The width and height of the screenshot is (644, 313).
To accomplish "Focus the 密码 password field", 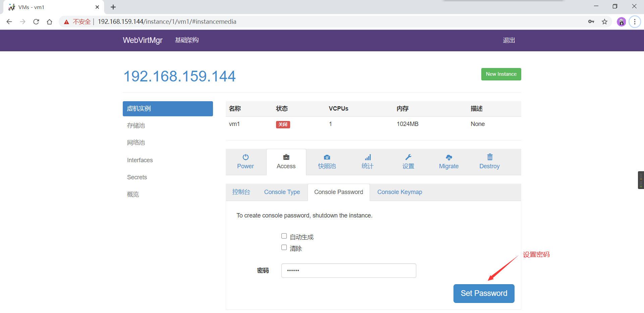I will (x=349, y=270).
